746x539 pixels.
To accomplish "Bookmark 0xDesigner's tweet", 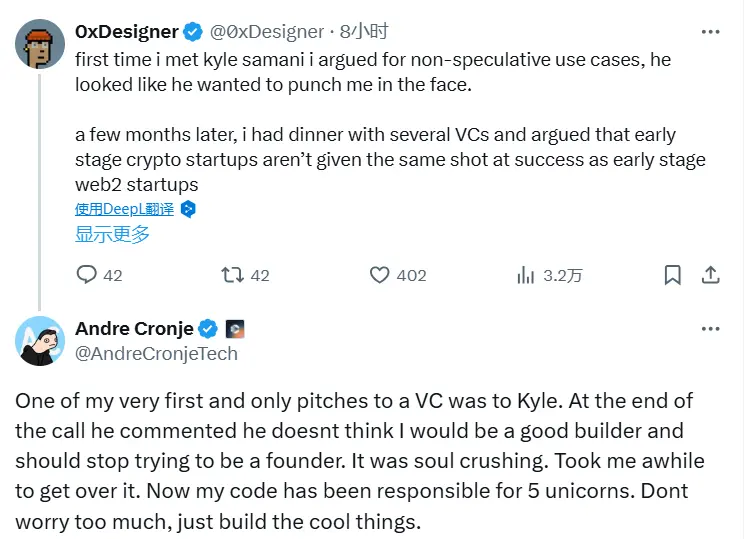I will pyautogui.click(x=673, y=275).
